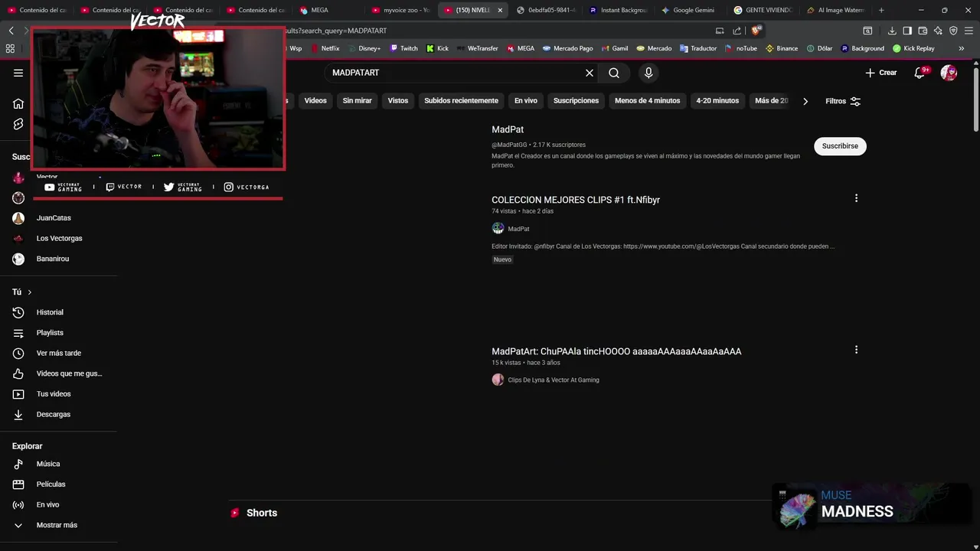
Task: Open the YouTube hamburger guide menu
Action: point(18,73)
